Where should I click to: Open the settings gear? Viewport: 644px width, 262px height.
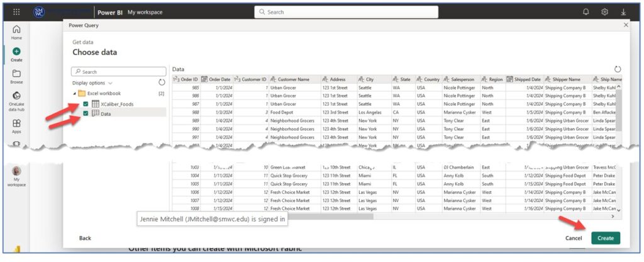604,12
